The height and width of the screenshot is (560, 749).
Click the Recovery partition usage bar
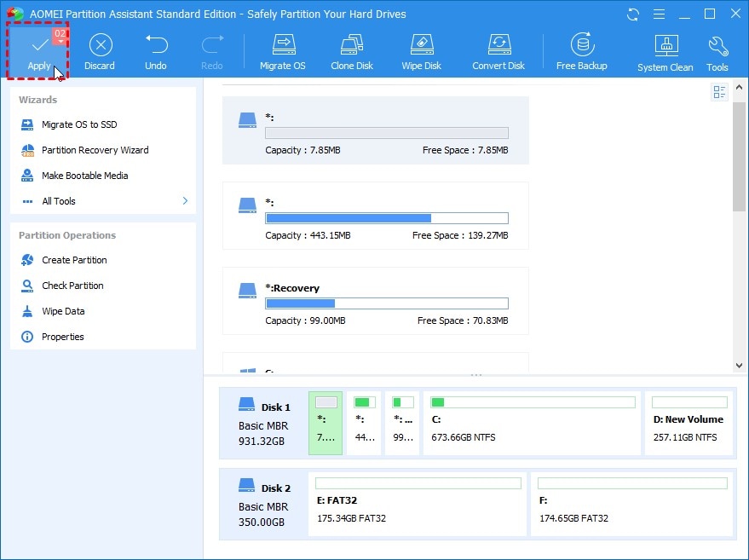click(x=387, y=303)
